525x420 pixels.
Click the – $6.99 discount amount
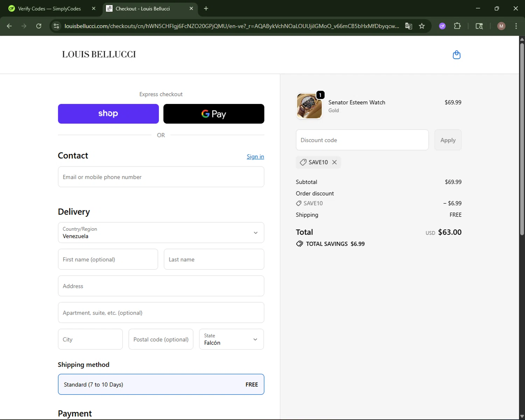(x=452, y=203)
